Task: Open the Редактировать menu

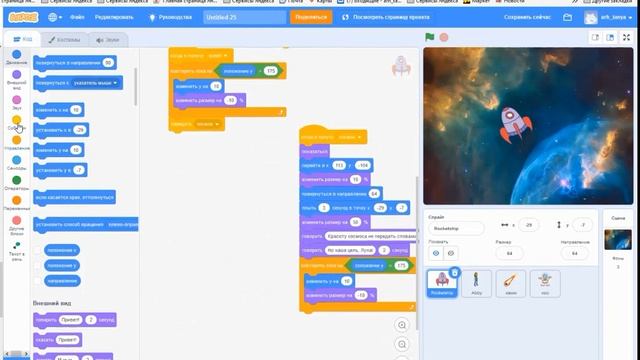Action: 114,18
